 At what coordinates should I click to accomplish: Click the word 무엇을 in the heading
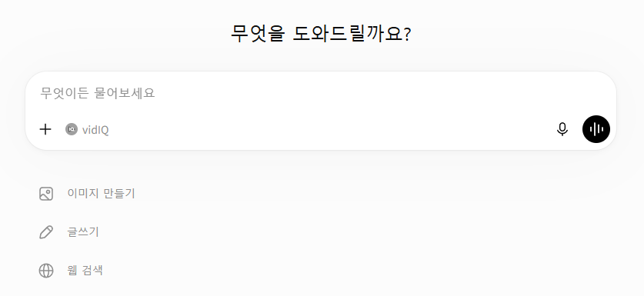[x=257, y=34]
